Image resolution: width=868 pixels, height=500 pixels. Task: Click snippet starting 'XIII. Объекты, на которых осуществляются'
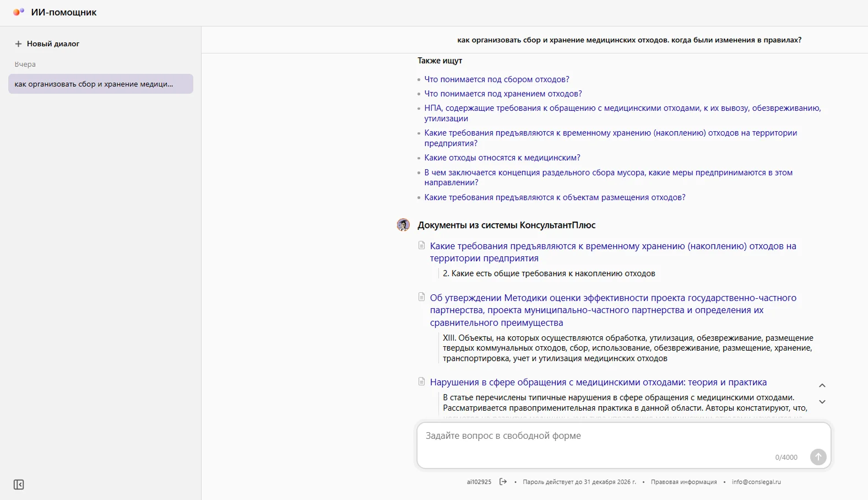click(x=628, y=348)
